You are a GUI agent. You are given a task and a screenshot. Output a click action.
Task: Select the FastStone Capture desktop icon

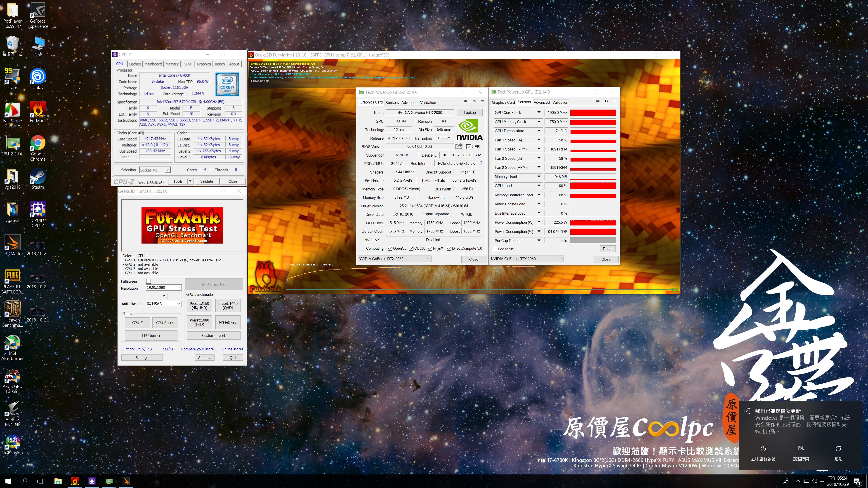(x=12, y=115)
